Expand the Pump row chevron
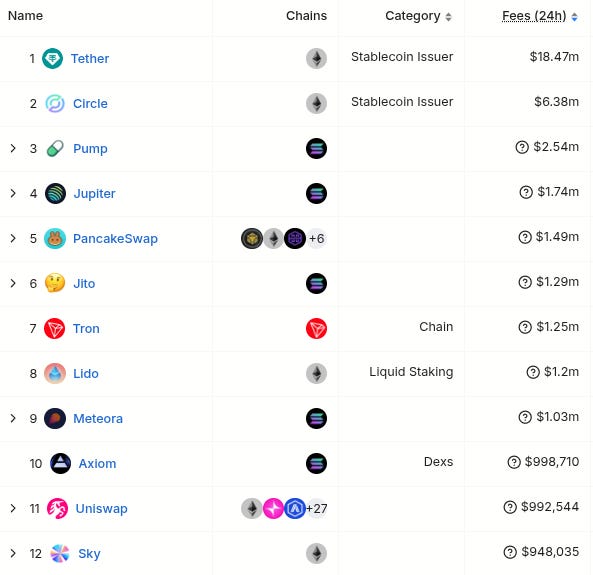 (13, 148)
